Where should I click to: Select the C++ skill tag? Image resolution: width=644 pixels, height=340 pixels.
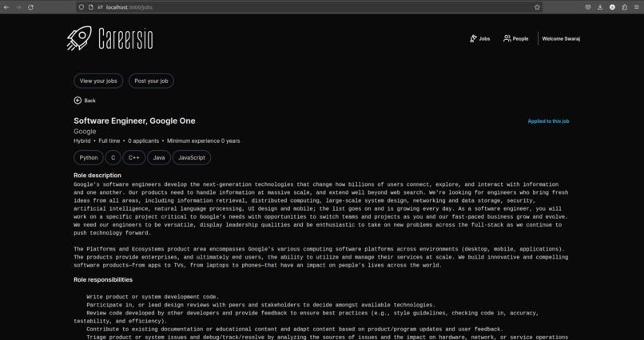tap(134, 157)
